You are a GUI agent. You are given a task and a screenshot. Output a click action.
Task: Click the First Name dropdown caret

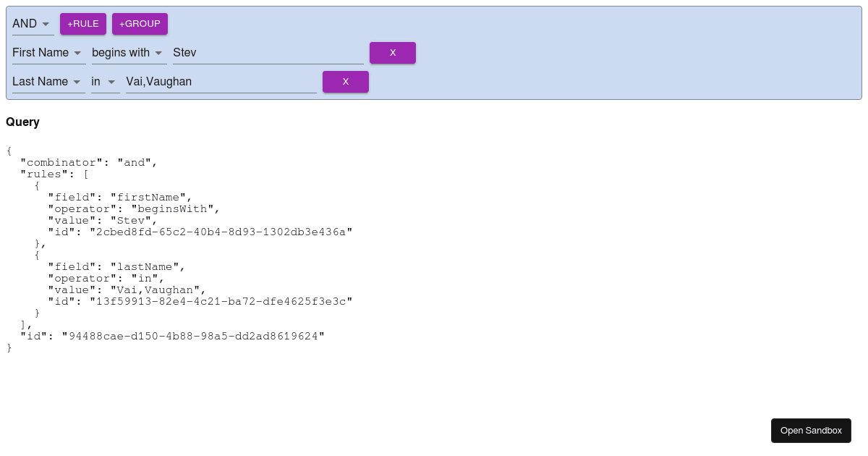point(79,53)
